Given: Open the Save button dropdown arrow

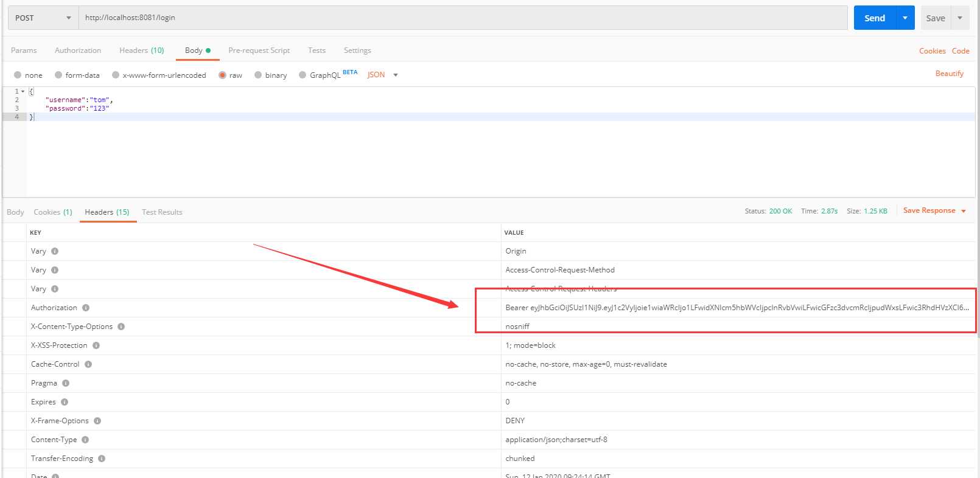Looking at the screenshot, I should (960, 18).
